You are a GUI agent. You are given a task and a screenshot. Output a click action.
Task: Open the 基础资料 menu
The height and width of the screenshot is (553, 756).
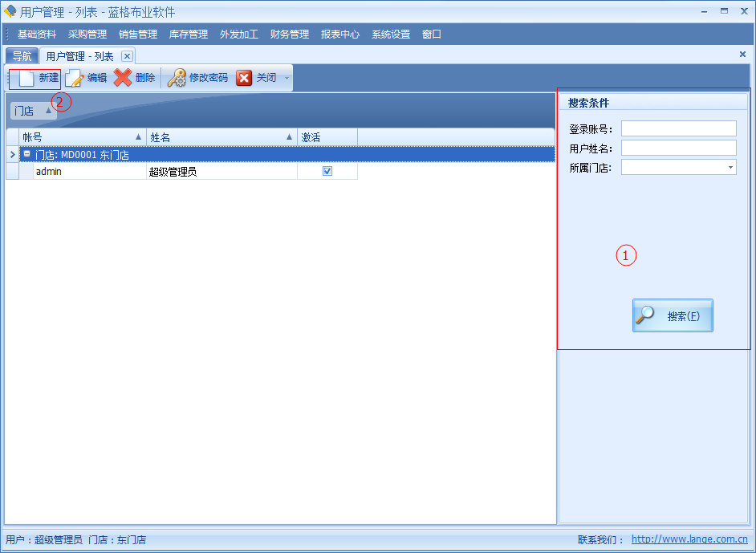point(37,35)
